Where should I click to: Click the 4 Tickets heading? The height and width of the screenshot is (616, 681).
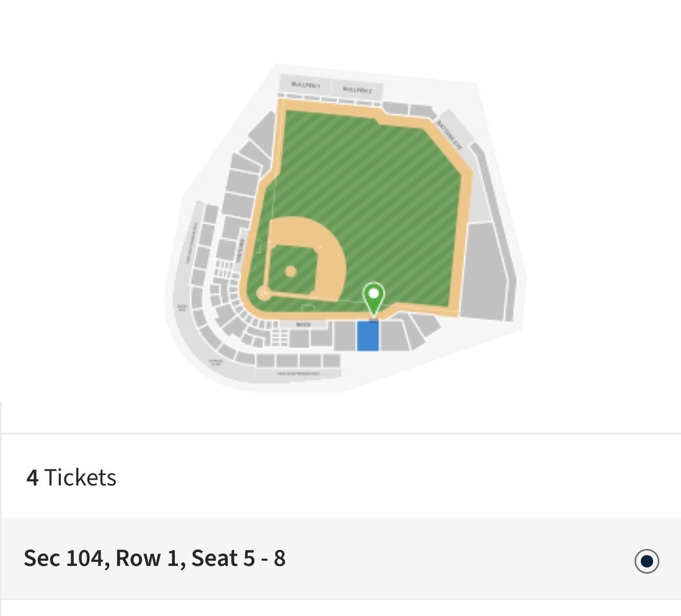[72, 478]
